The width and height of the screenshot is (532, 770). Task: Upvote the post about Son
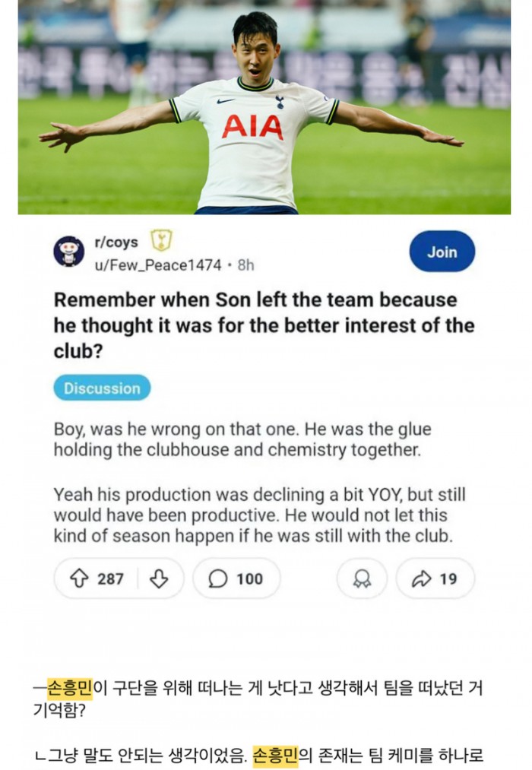pos(80,578)
